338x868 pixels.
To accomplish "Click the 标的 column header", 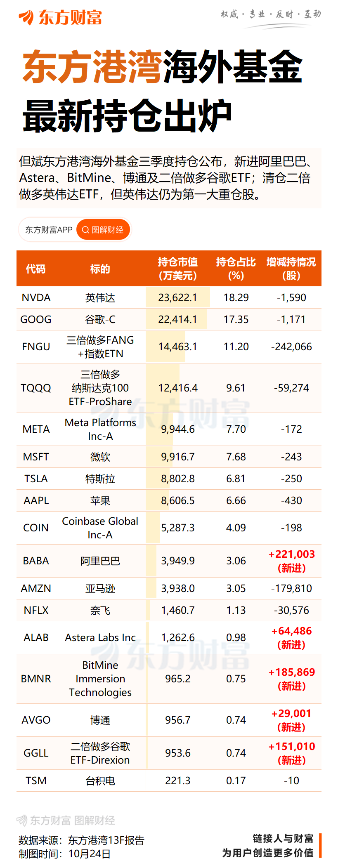I will tap(100, 269).
